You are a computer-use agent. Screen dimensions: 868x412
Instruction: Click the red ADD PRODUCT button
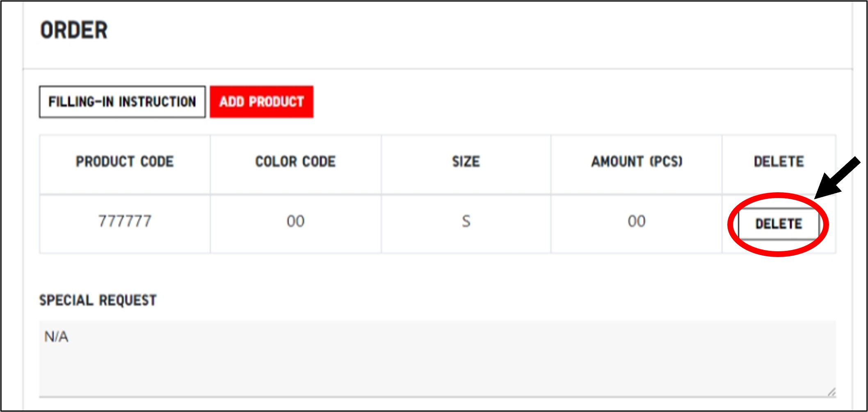(x=261, y=102)
